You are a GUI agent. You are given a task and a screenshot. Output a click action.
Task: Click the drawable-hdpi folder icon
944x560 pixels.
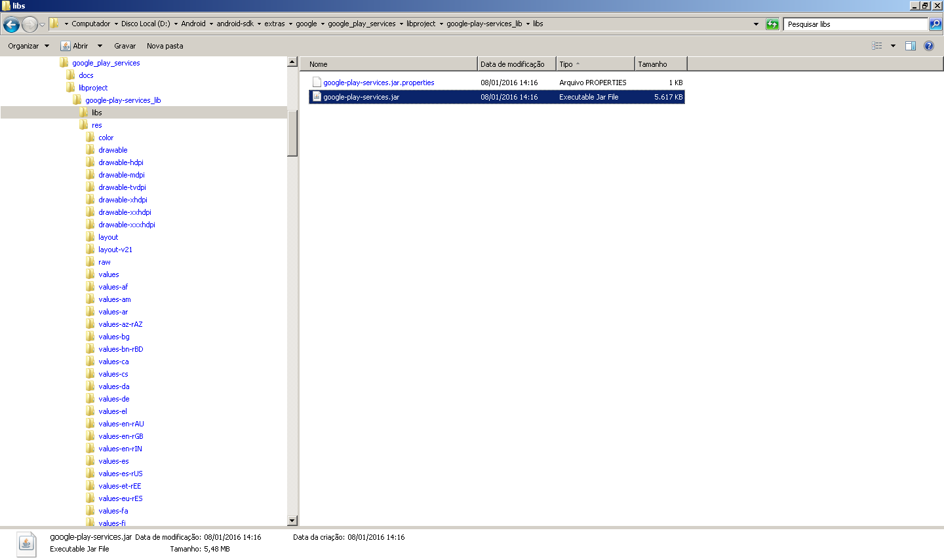click(90, 162)
